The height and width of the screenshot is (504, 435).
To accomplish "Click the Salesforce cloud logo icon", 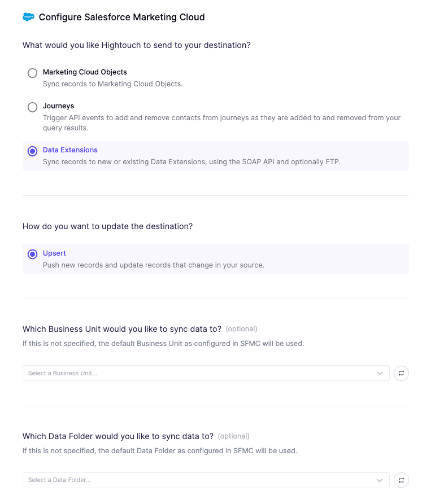I will (x=28, y=17).
